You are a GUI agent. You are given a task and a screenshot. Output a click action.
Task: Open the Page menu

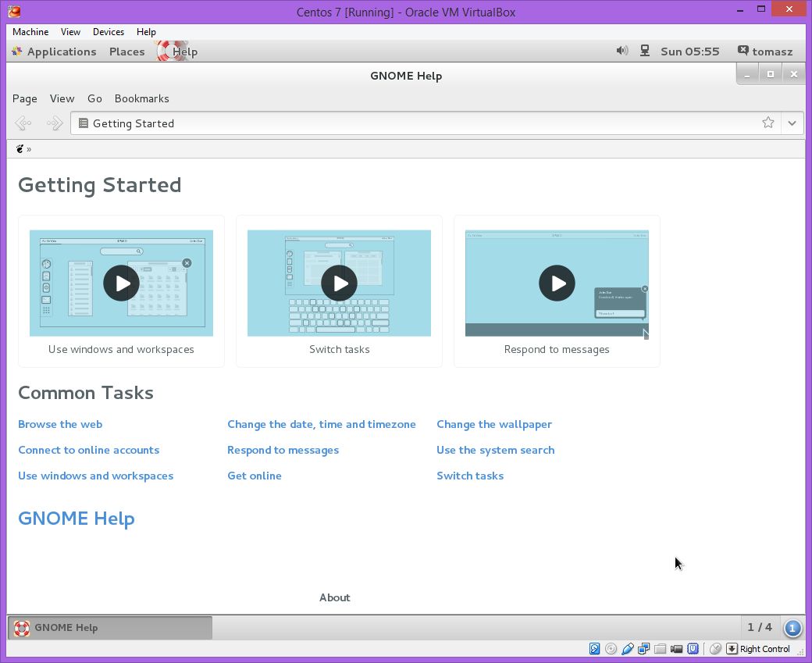pos(24,98)
